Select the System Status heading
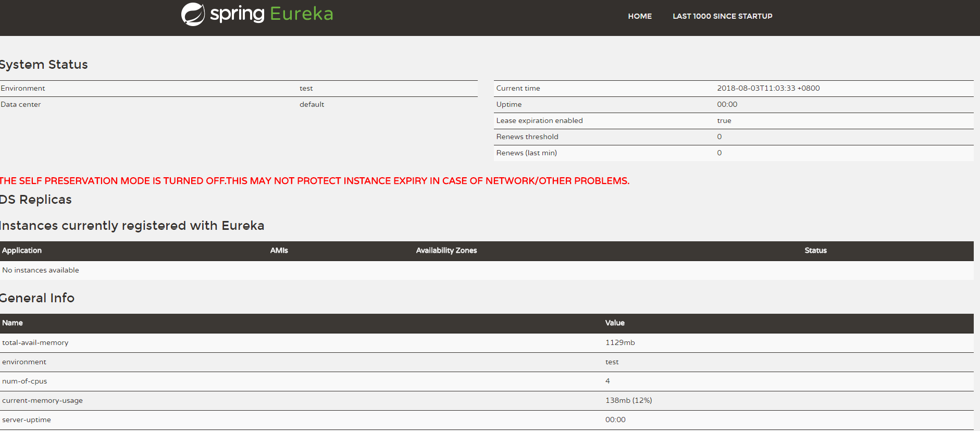This screenshot has width=980, height=431. tap(44, 65)
